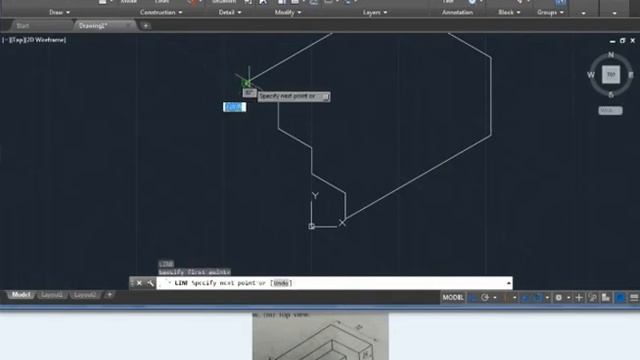The image size is (640, 360).
Task: Click the annotation monitor plus icon
Action: [x=579, y=298]
